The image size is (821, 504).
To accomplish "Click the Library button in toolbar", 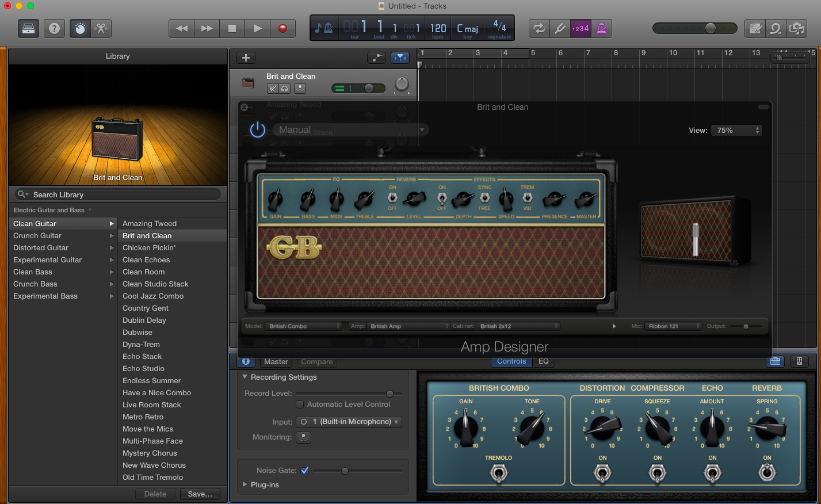I will click(28, 28).
